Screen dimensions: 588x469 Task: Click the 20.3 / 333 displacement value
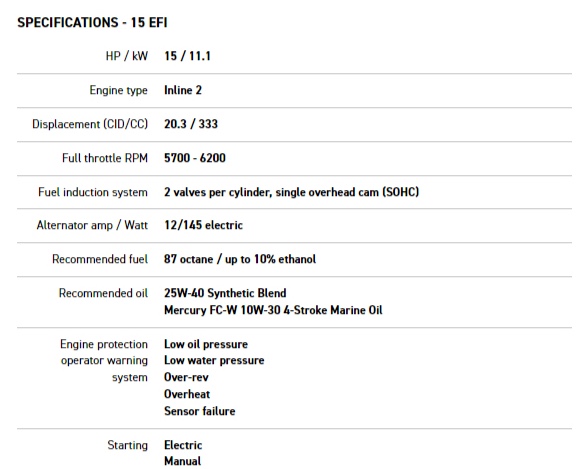click(x=191, y=124)
